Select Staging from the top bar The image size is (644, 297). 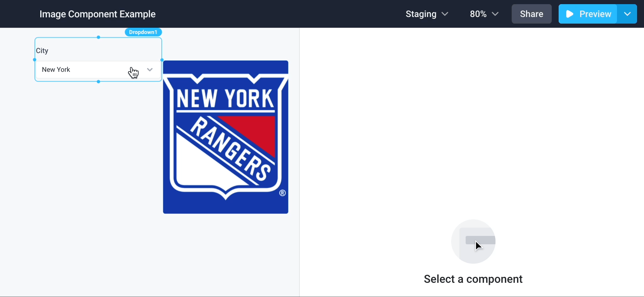pos(421,14)
